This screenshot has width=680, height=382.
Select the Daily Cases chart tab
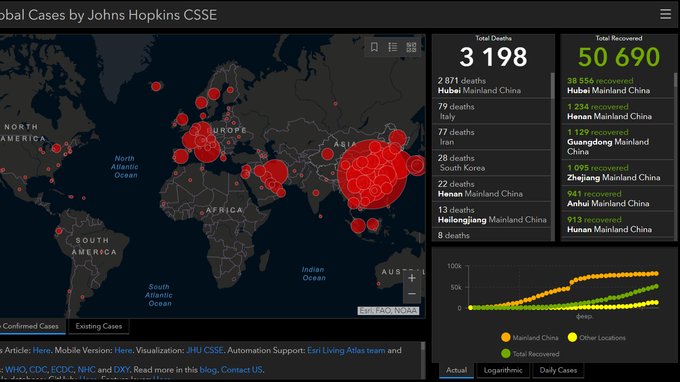coord(558,370)
